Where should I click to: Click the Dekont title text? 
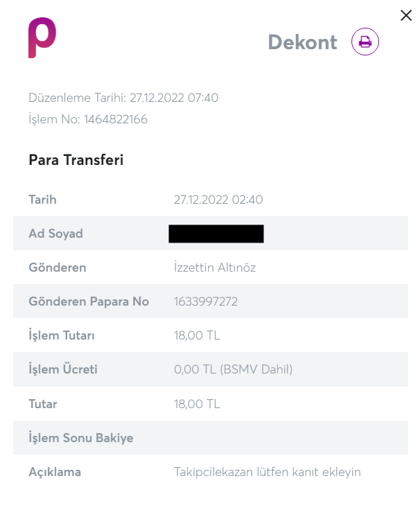tap(302, 42)
